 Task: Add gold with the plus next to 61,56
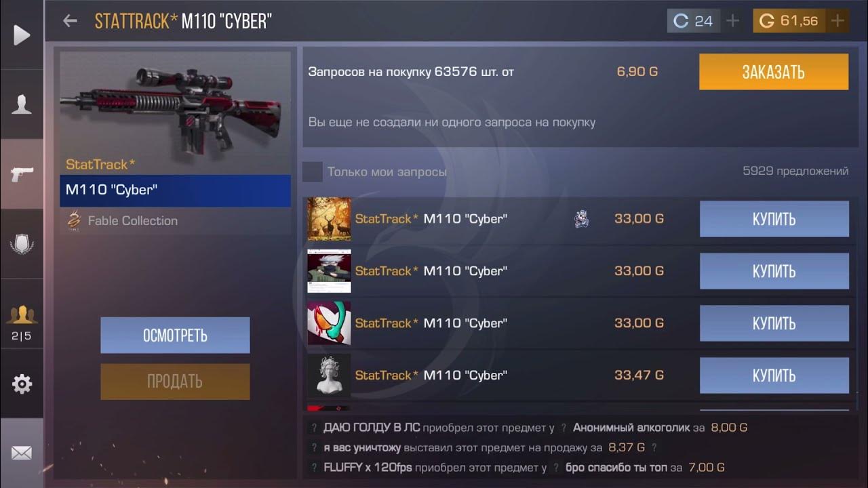click(x=837, y=21)
